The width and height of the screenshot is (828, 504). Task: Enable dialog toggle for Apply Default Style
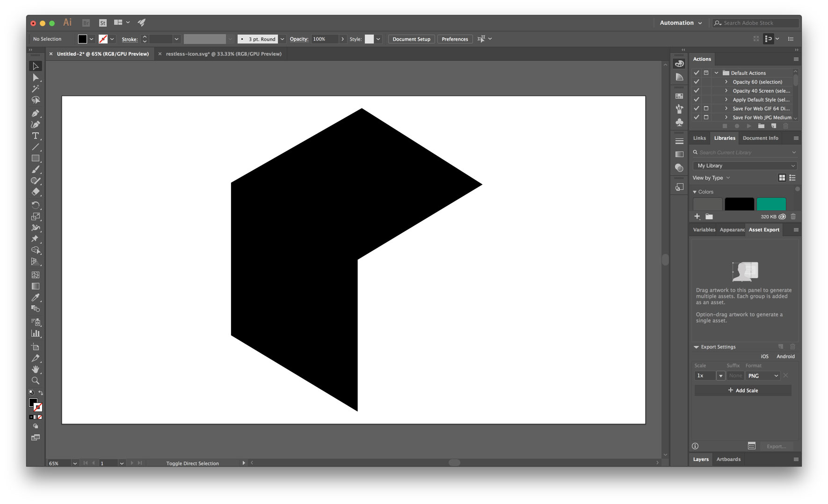click(x=706, y=100)
